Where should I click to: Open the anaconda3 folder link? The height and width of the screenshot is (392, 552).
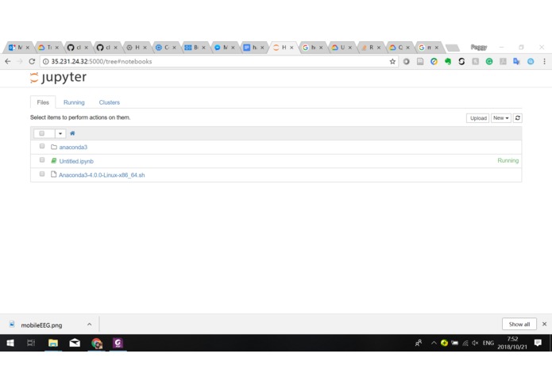click(x=73, y=148)
